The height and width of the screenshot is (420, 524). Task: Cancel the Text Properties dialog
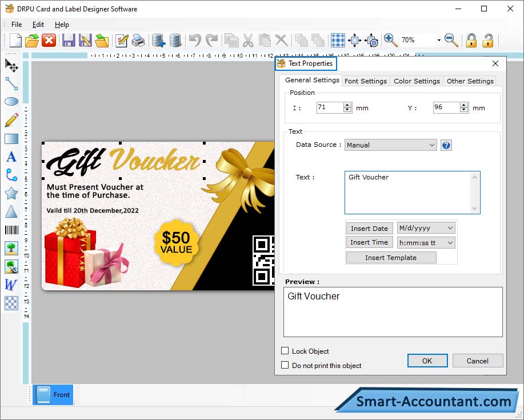coord(478,361)
